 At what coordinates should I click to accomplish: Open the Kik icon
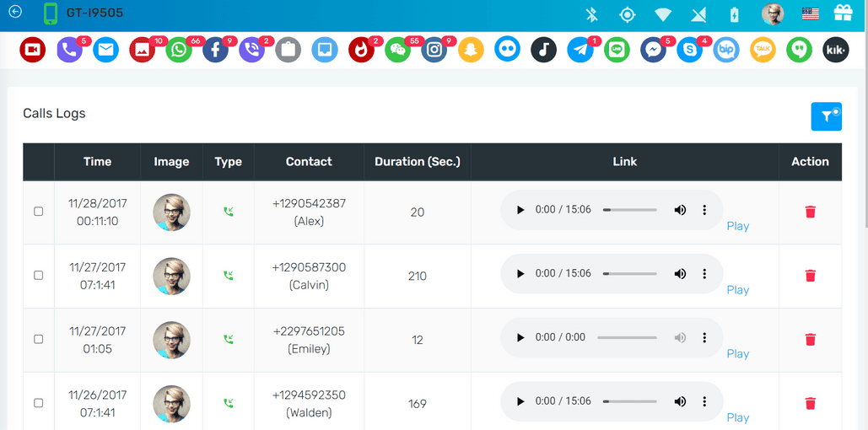836,50
